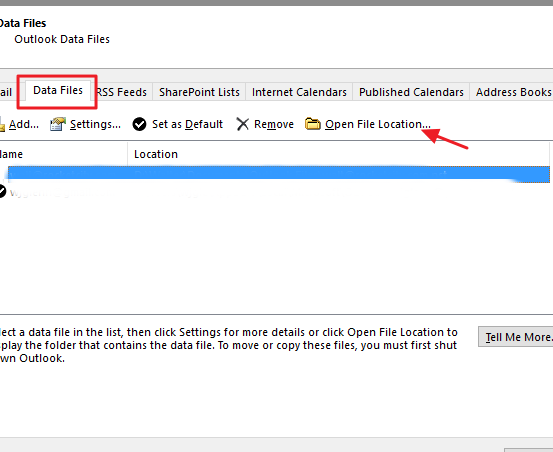Open the Data Files tab
The height and width of the screenshot is (452, 553).
click(x=58, y=91)
